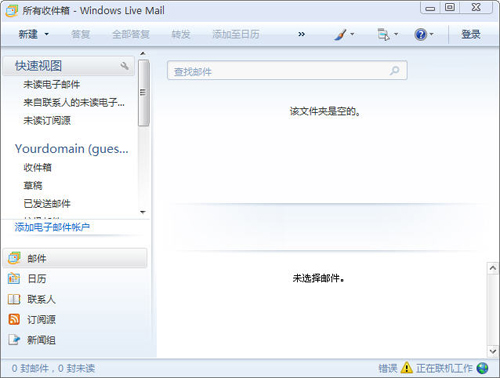Image resolution: width=500 pixels, height=378 pixels.
Task: Click the Error (错误) status text
Action: click(x=388, y=368)
